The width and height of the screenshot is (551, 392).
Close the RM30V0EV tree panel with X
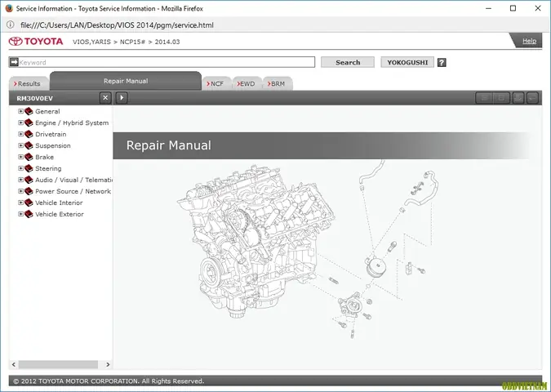105,98
